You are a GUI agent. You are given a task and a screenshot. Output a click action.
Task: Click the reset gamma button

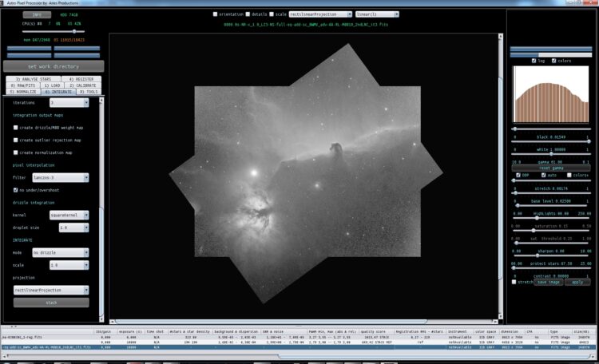click(551, 168)
